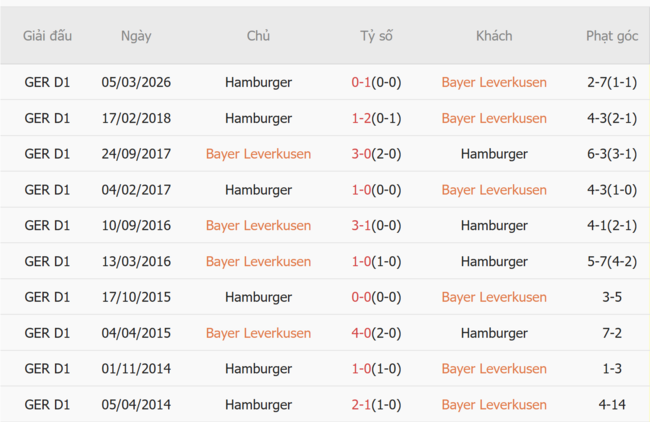Click the Giải đấu column header
The height and width of the screenshot is (422, 650).
coord(47,36)
